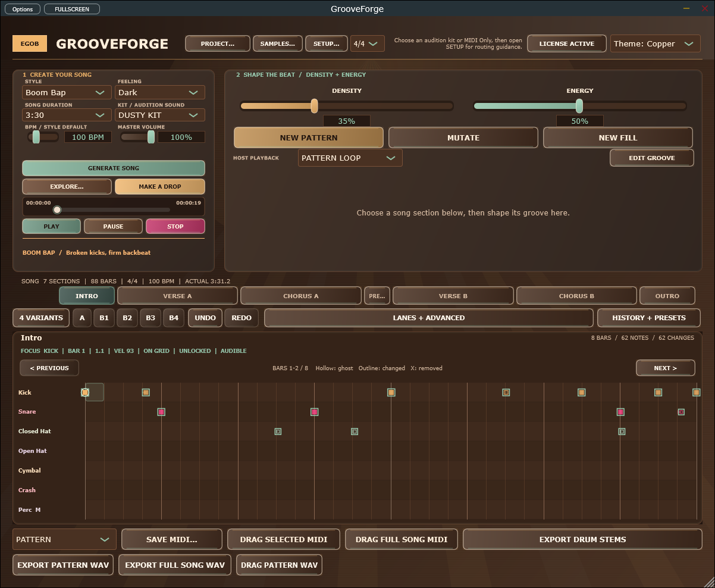Switch to the CHORUS A section
This screenshot has height=588, width=715.
click(x=301, y=296)
